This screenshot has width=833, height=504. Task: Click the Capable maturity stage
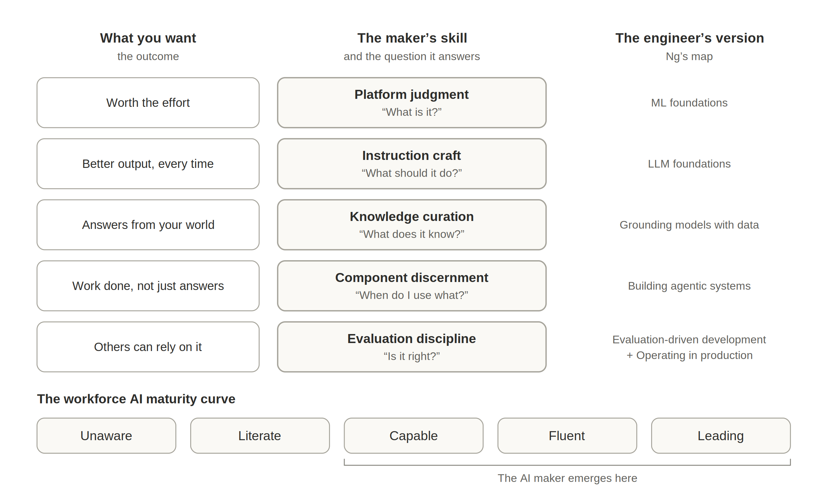[413, 436]
